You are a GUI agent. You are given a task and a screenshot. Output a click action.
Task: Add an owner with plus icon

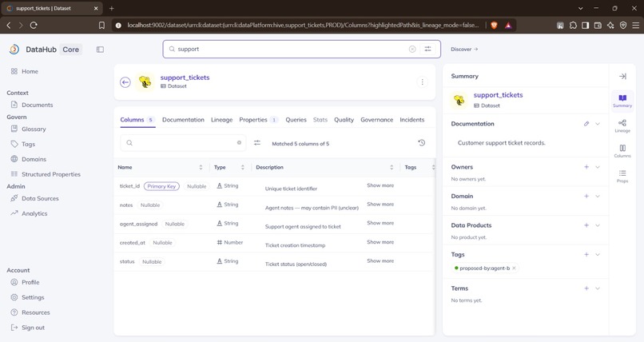click(586, 167)
